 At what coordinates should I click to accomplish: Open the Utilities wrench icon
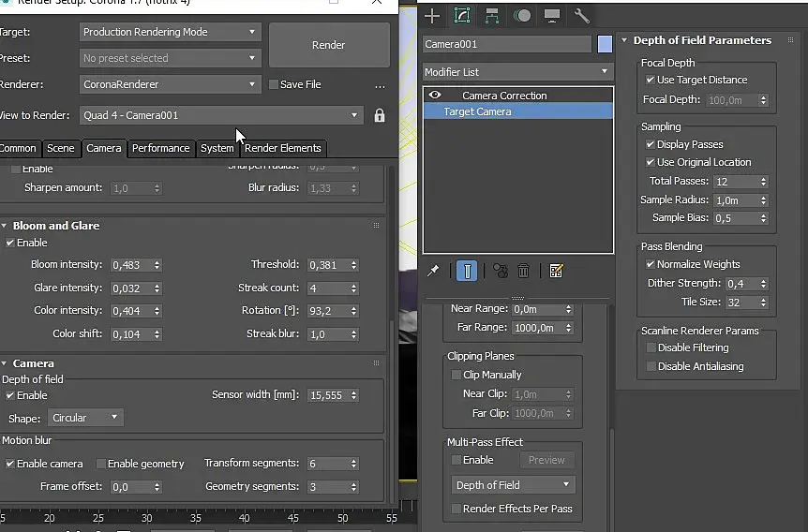coord(582,16)
